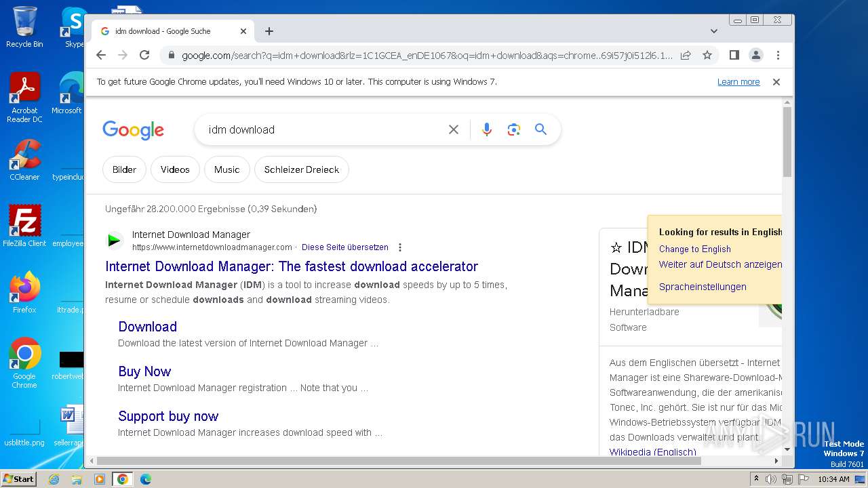Click the Chrome forward arrow

123,56
